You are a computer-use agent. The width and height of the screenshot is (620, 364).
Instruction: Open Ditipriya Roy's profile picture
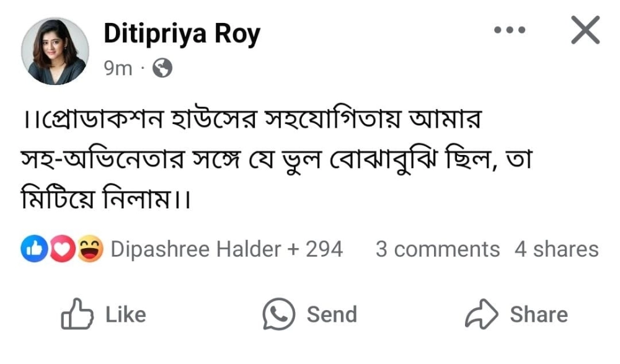(x=55, y=51)
